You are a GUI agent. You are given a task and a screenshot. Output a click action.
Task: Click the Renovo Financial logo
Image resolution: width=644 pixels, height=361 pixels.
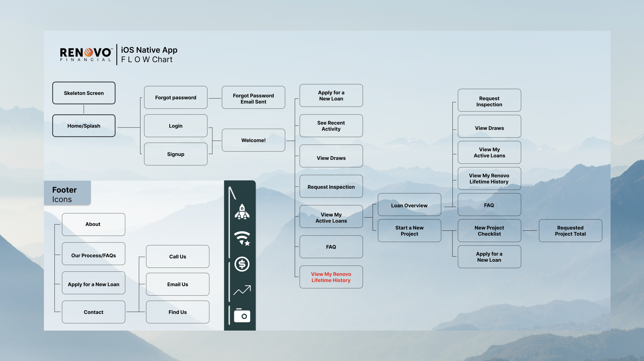86,54
